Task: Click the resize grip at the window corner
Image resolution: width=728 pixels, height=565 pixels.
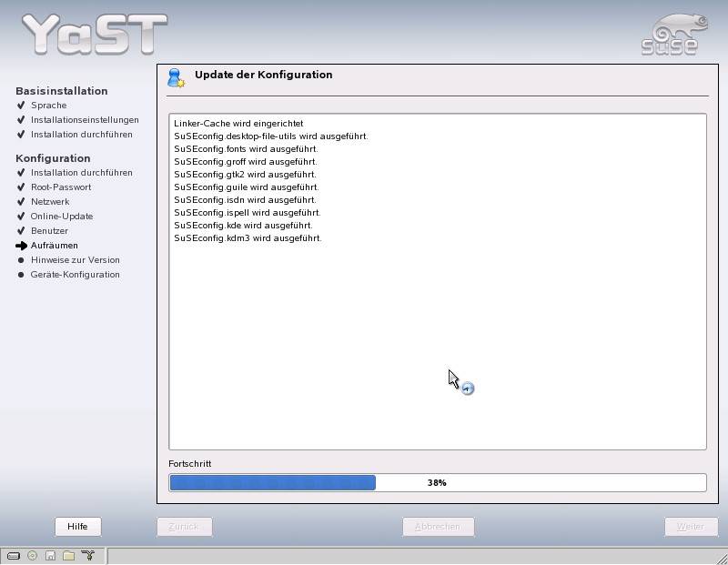Action: 722,558
